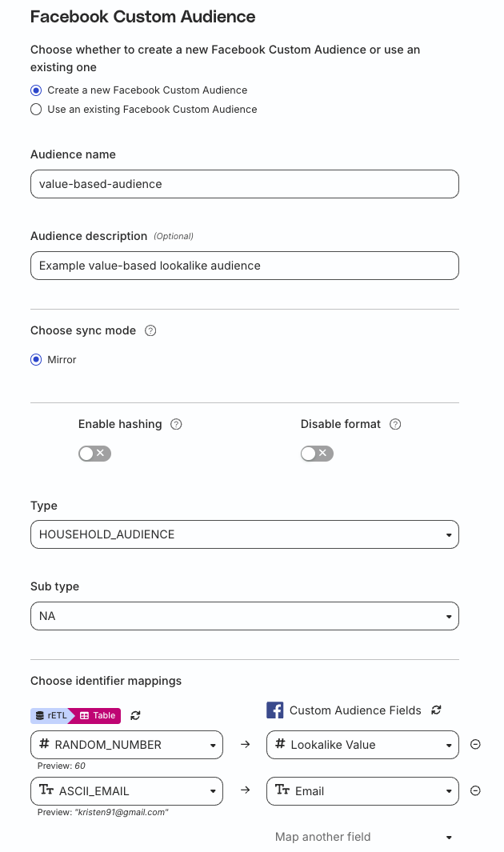Click the Facebook logo icon
The width and height of the screenshot is (504, 852).
point(275,710)
